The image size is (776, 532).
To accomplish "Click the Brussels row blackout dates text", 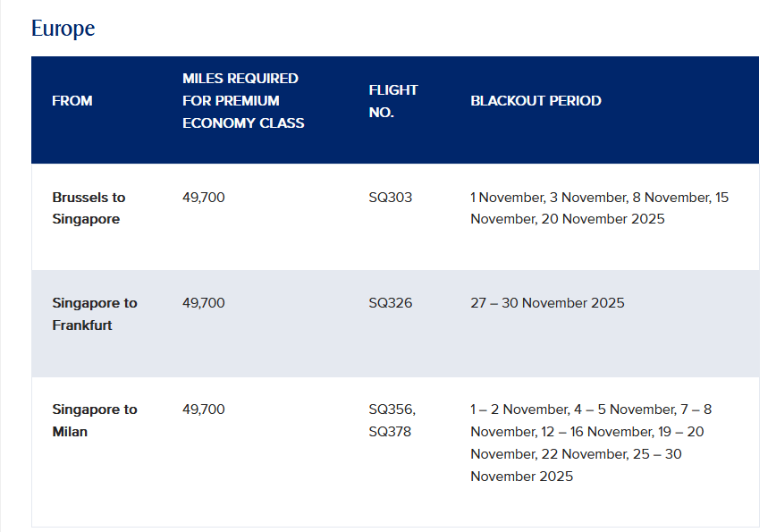I will click(x=599, y=208).
